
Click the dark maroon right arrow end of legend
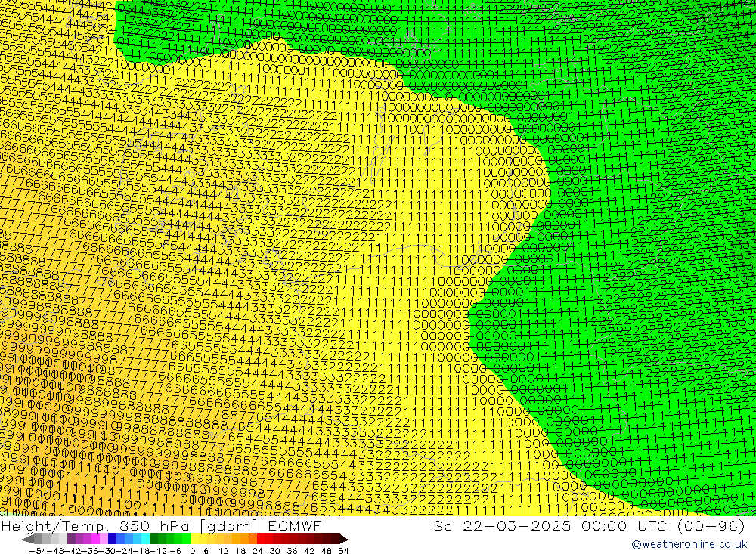pyautogui.click(x=344, y=539)
